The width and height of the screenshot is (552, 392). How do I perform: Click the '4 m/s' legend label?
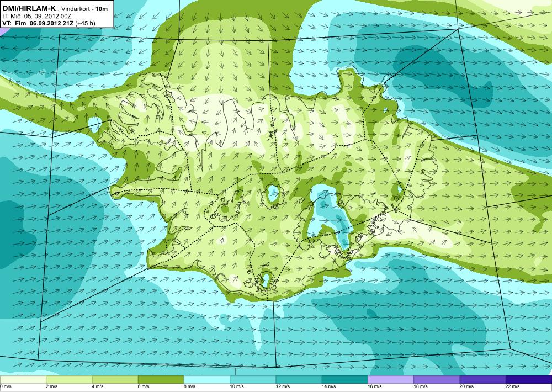pyautogui.click(x=98, y=386)
